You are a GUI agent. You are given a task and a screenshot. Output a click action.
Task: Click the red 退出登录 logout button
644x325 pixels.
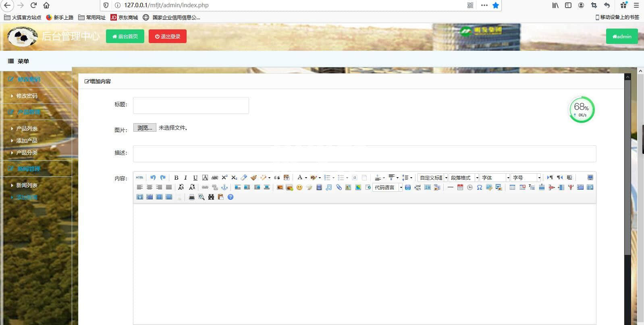(x=168, y=36)
